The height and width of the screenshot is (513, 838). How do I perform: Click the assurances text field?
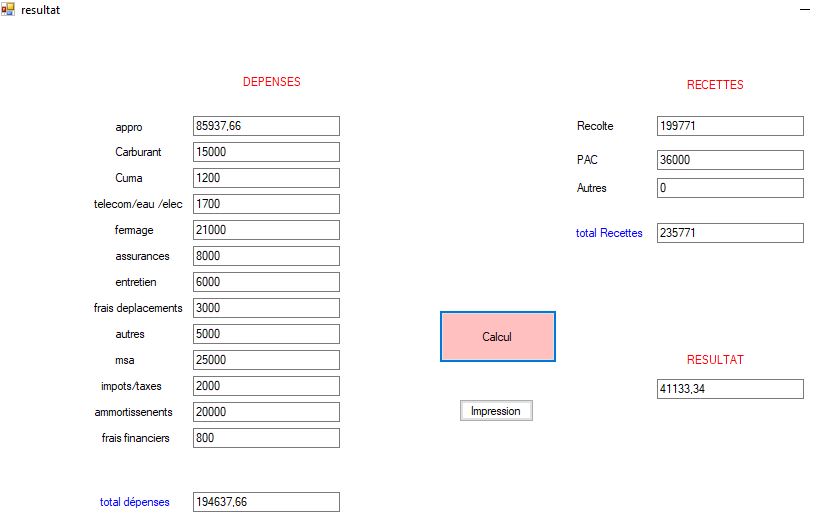[x=266, y=256]
